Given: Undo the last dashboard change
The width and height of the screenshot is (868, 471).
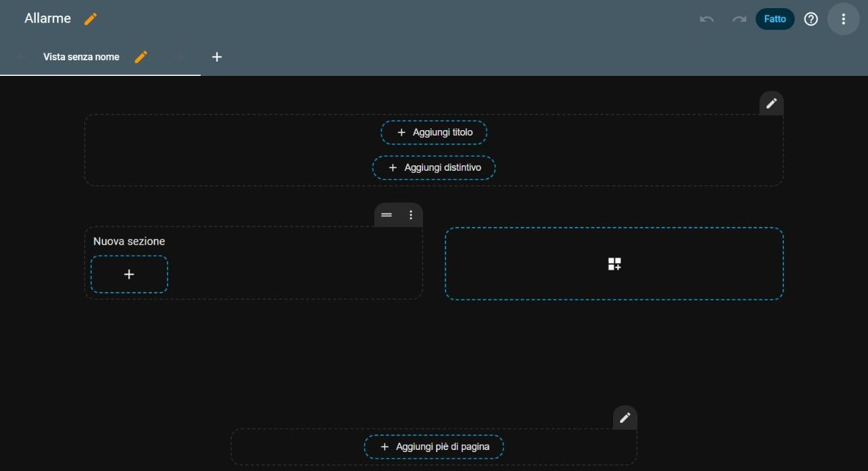Looking at the screenshot, I should pyautogui.click(x=707, y=19).
